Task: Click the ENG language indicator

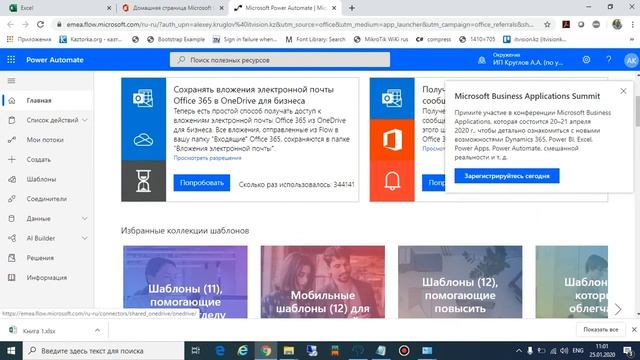Action: tap(578, 351)
